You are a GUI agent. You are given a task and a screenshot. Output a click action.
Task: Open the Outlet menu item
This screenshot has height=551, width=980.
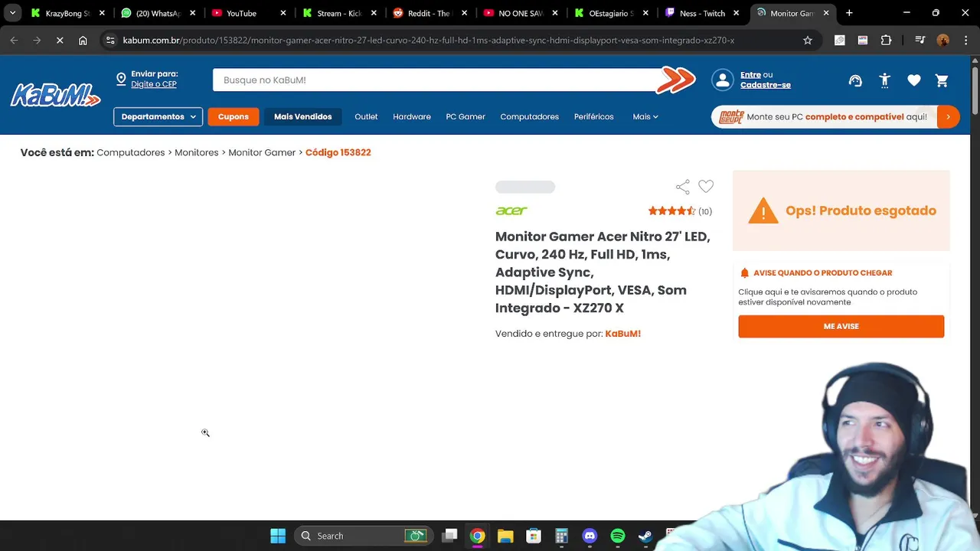click(x=366, y=116)
